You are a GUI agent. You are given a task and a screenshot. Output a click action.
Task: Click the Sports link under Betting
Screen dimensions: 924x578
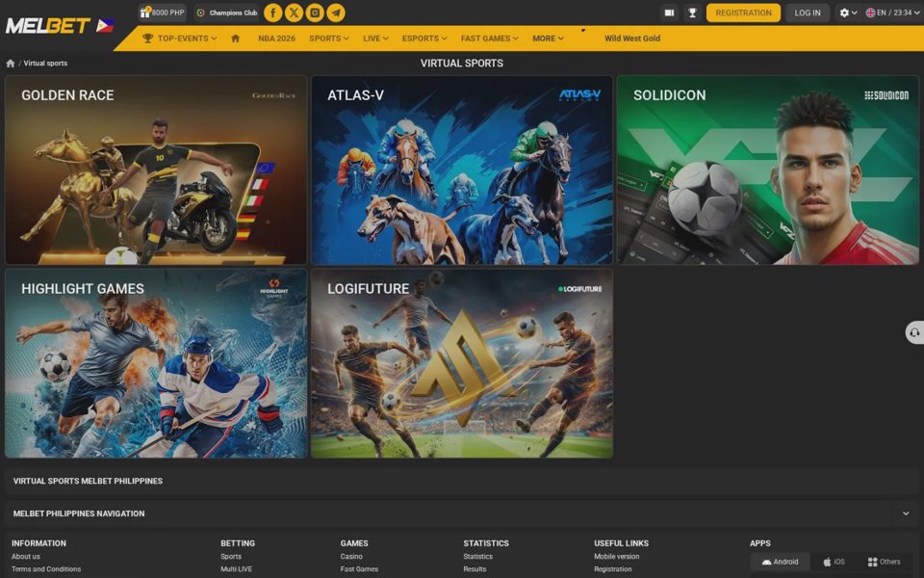(231, 556)
